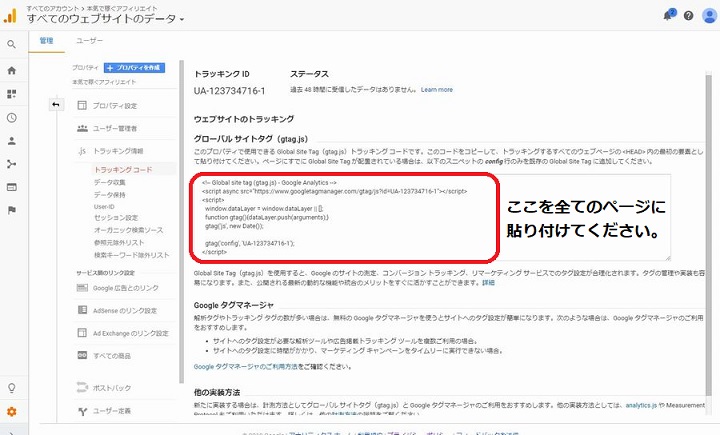Click the サービス間のリンク設定 section label
This screenshot has height=435, width=720.
[x=105, y=273]
